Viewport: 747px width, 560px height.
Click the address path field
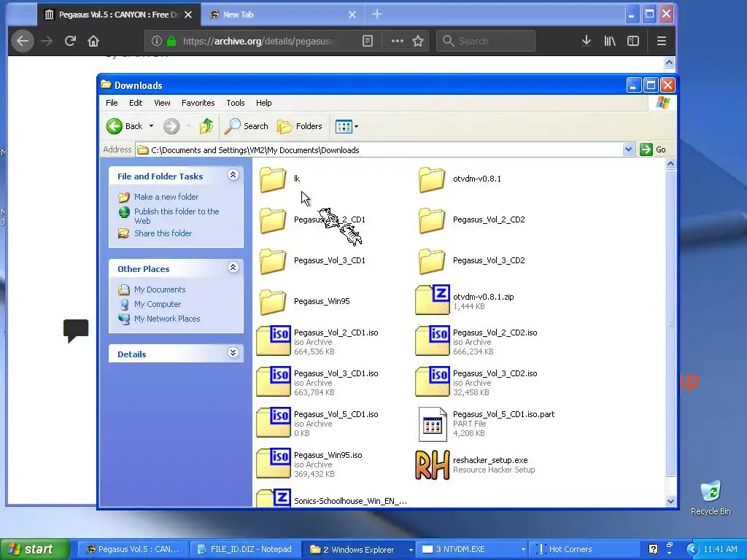[379, 150]
